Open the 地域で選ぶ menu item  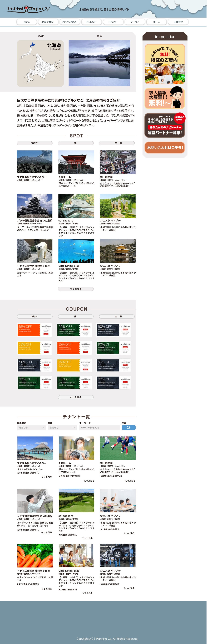coord(48,22)
